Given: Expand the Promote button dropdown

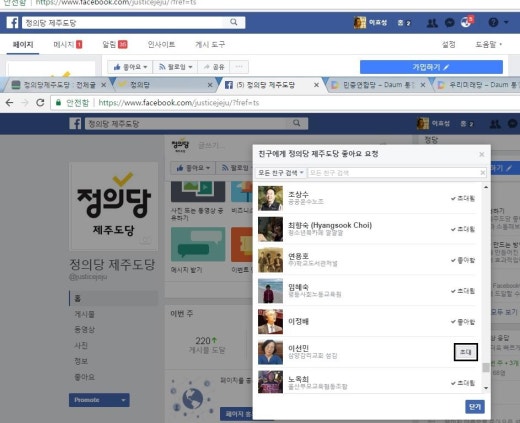Looking at the screenshot, I should [123, 400].
